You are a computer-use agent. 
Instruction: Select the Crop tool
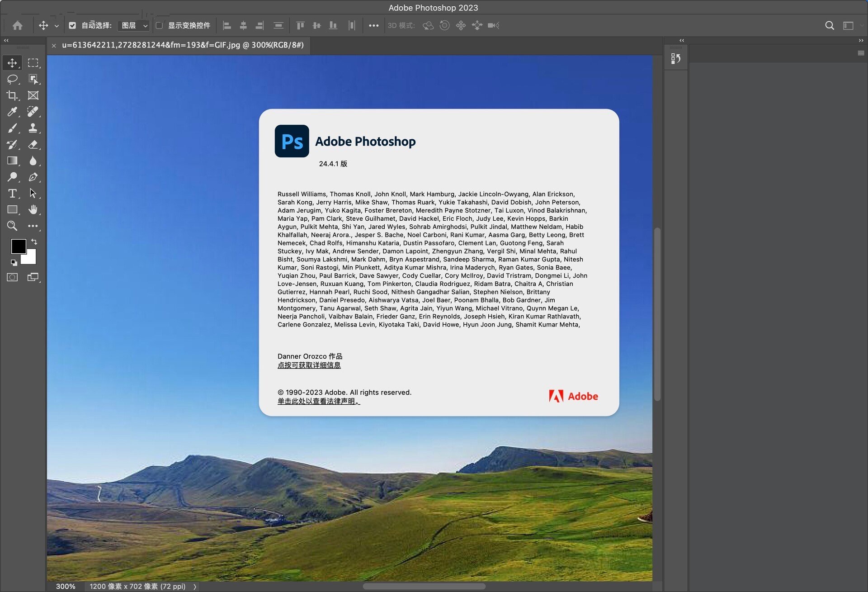pyautogui.click(x=12, y=95)
